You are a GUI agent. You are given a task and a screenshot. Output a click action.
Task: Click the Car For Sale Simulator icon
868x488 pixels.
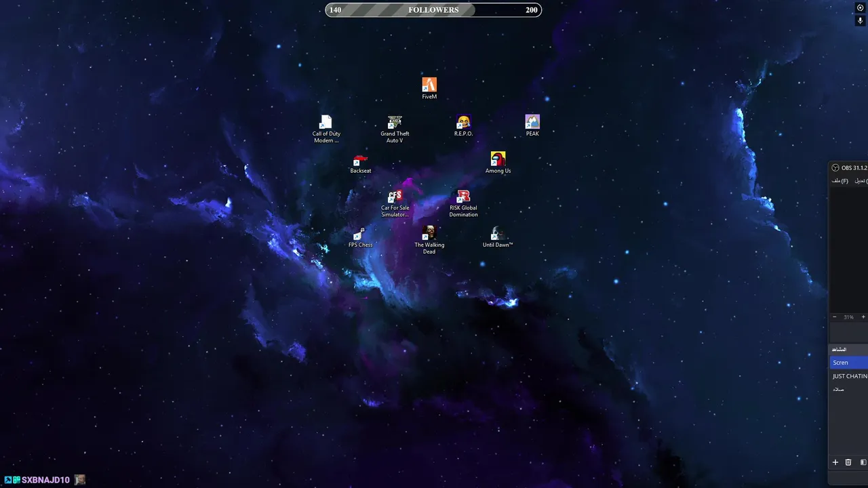click(395, 203)
